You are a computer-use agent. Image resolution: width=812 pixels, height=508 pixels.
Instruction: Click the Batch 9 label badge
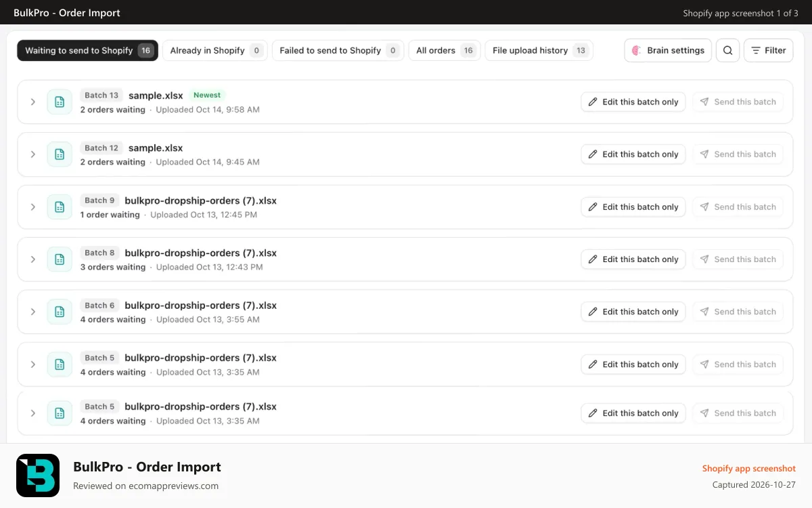(99, 200)
